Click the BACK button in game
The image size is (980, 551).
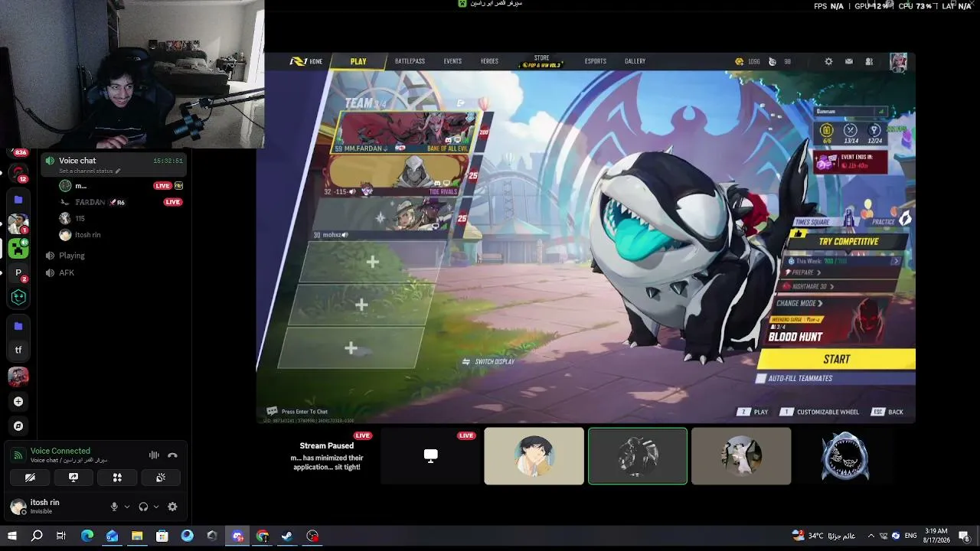point(888,412)
